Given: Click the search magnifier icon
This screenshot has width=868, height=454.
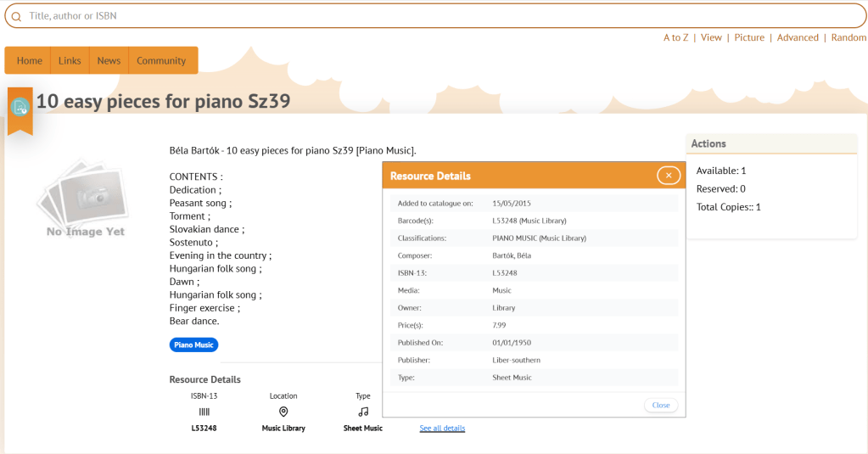Looking at the screenshot, I should [x=16, y=16].
